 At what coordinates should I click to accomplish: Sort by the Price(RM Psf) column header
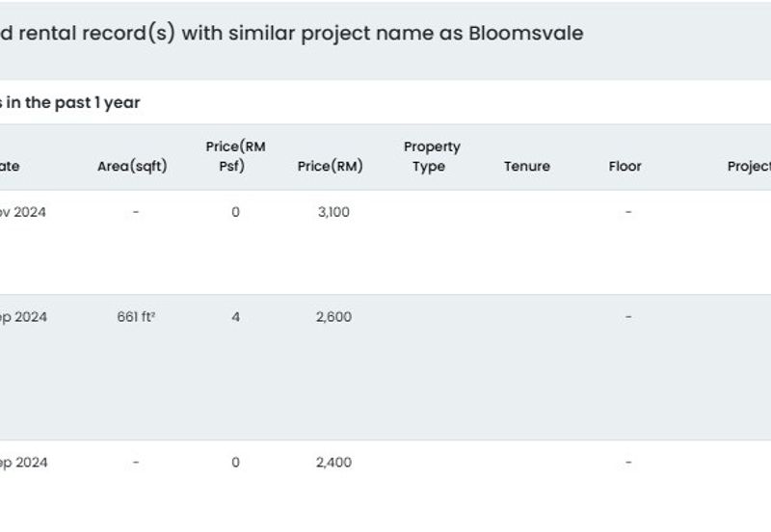[235, 156]
